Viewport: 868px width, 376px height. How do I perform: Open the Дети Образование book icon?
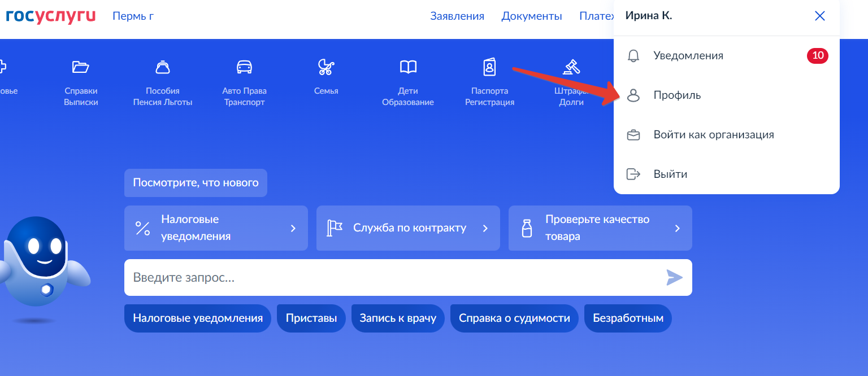point(408,68)
